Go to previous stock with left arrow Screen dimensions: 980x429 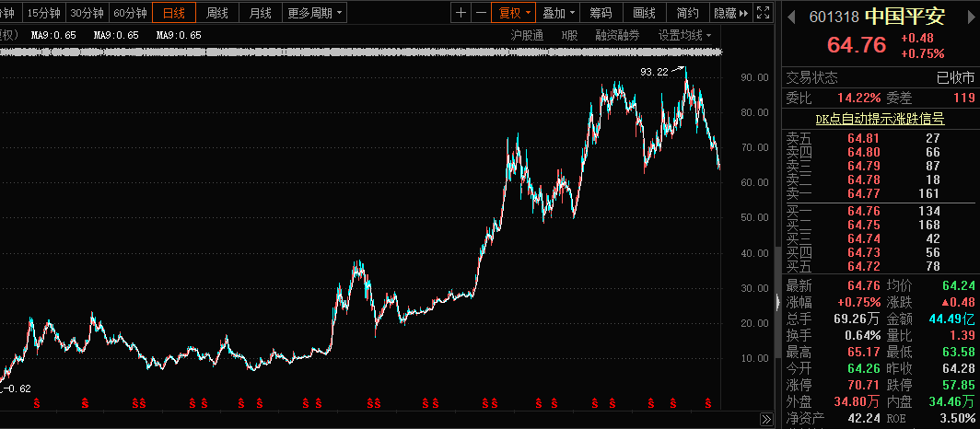790,16
